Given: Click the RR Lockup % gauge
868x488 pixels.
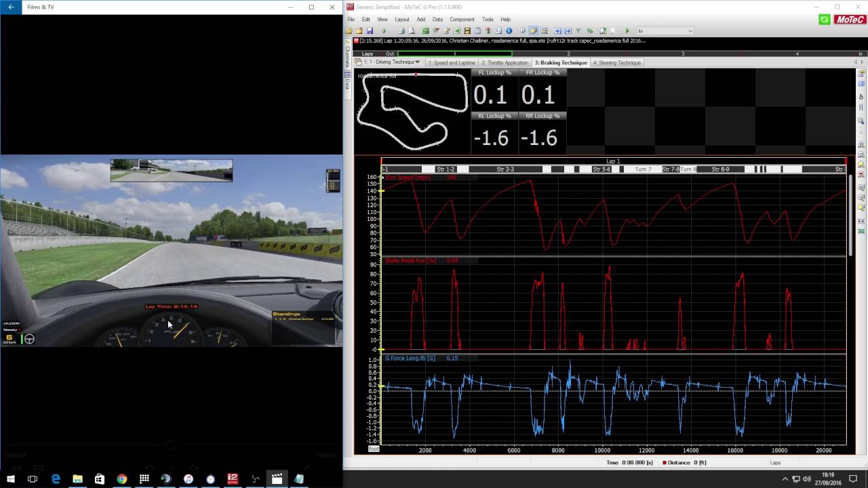Looking at the screenshot, I should (x=542, y=132).
